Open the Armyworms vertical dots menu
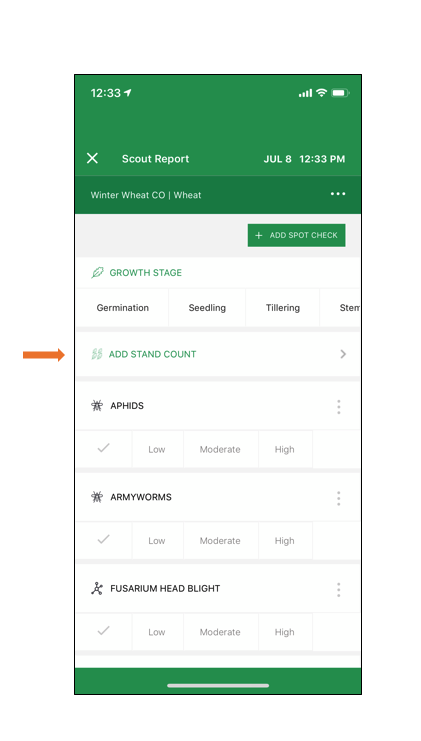Screen dimensions: 421x741 pyautogui.click(x=338, y=498)
